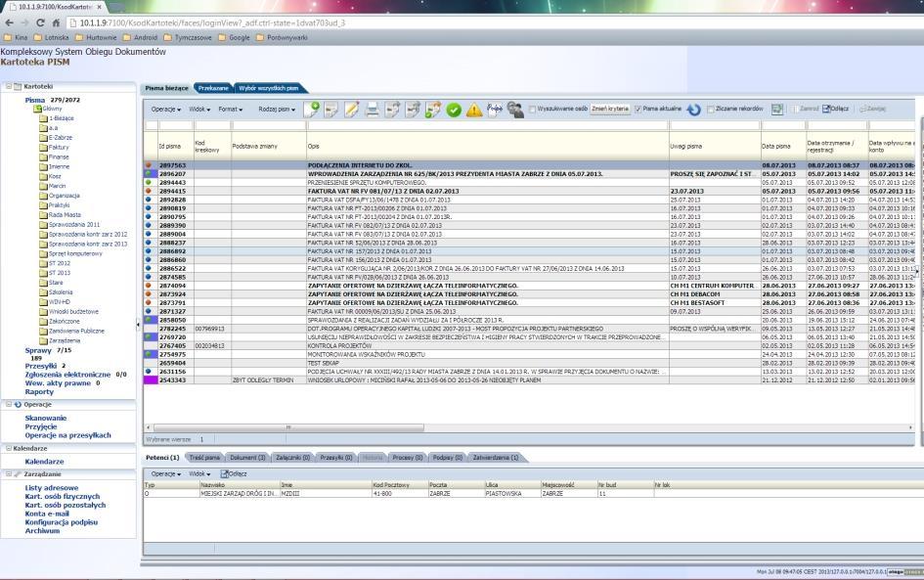Select the row with Id pisma 2543343

[x=529, y=380]
